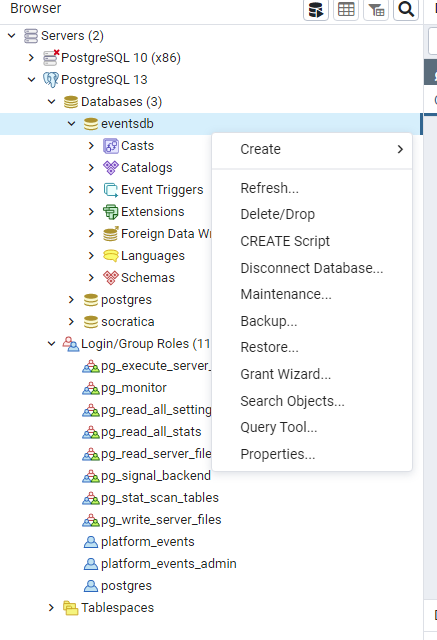437x640 pixels.
Task: Click the platform_events_admin role icon
Action: [x=91, y=564]
